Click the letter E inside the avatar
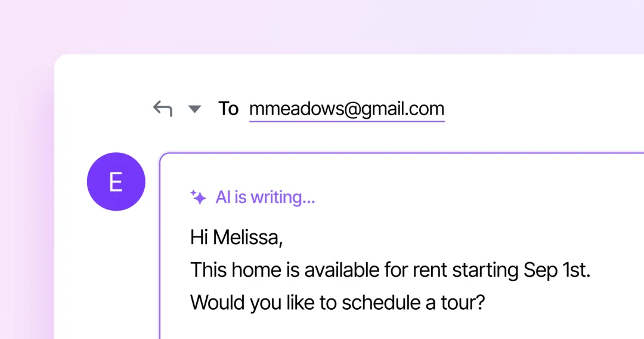644x339 pixels. point(116,182)
